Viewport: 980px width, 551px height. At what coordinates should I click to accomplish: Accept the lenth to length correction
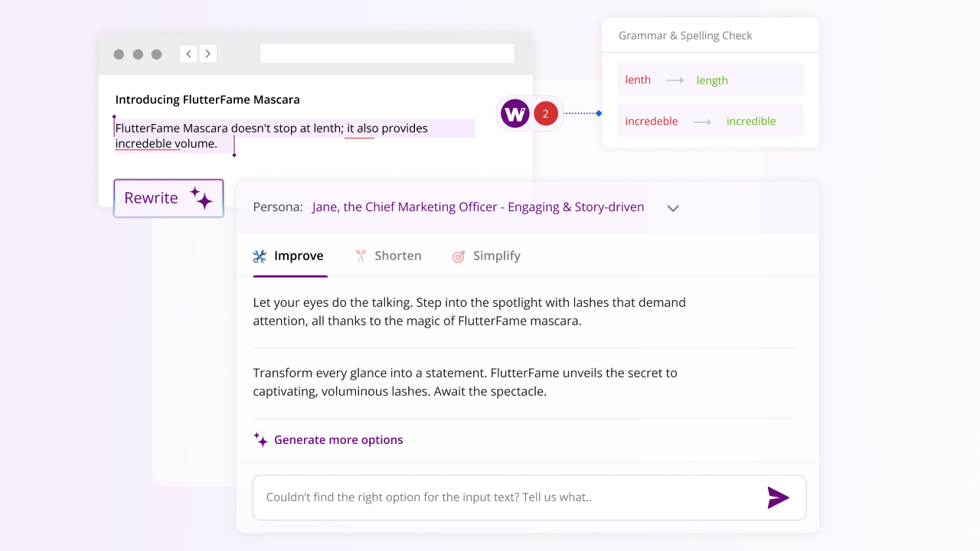pyautogui.click(x=710, y=80)
